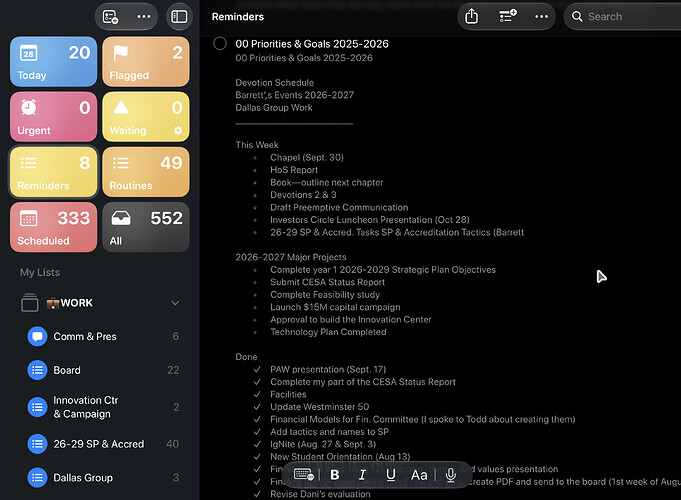Image resolution: width=681 pixels, height=500 pixels.
Task: Click 'Devotions 2 & 3' bullet
Action: pos(303,195)
